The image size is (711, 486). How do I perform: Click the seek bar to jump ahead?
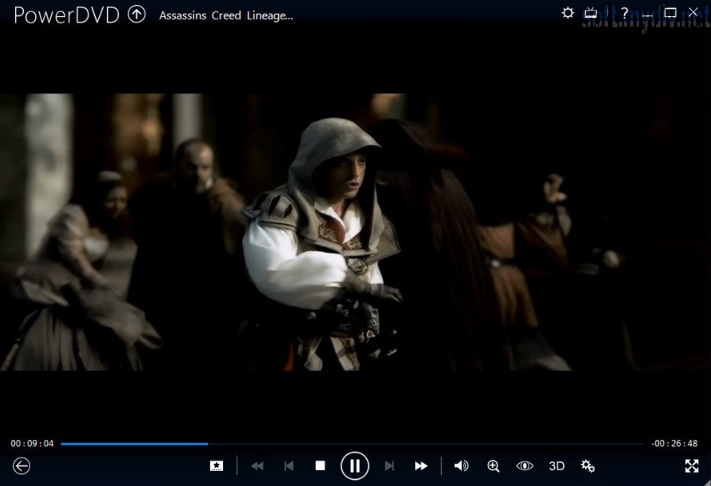(400, 443)
